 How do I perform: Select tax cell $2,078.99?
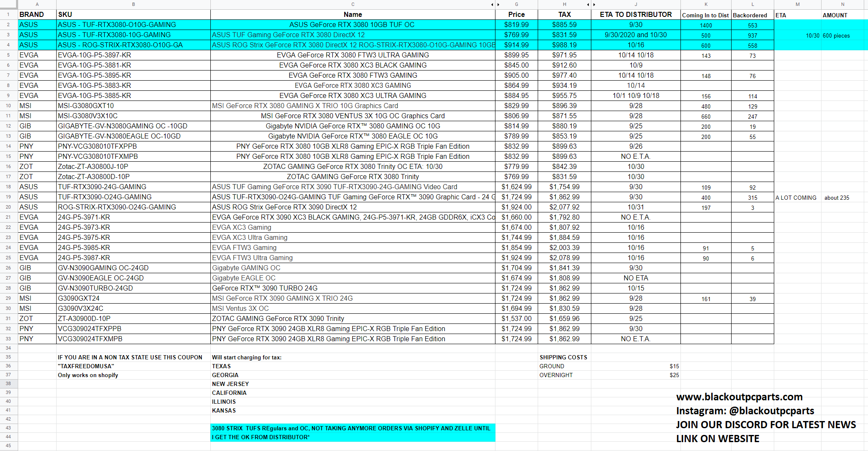(x=564, y=258)
